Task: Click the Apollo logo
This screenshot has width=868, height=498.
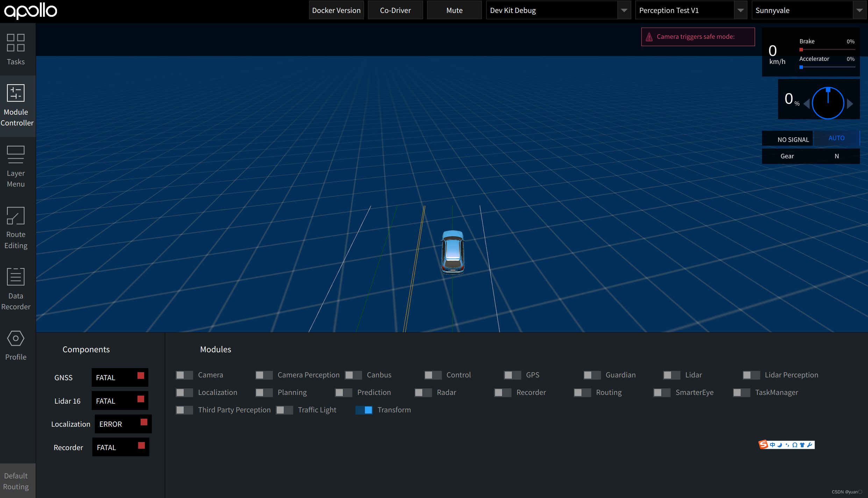Action: (30, 10)
